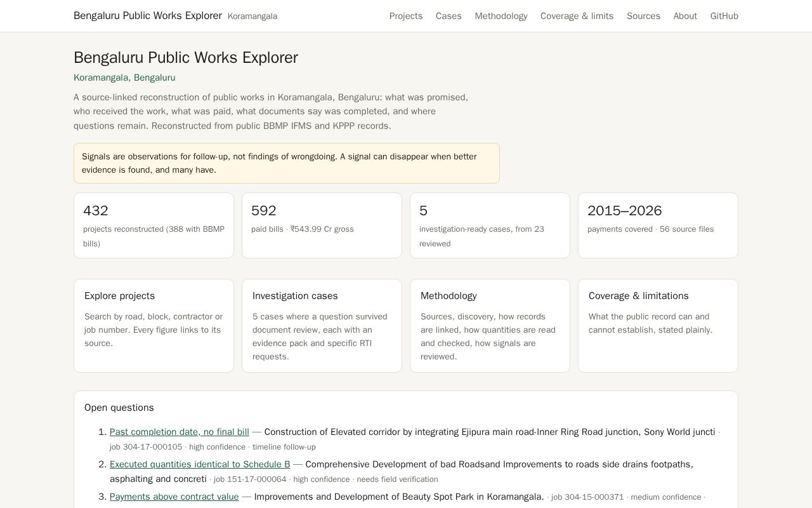Click job number 304-17-000105 text
Viewport: 812px width, 508px height.
click(x=146, y=447)
